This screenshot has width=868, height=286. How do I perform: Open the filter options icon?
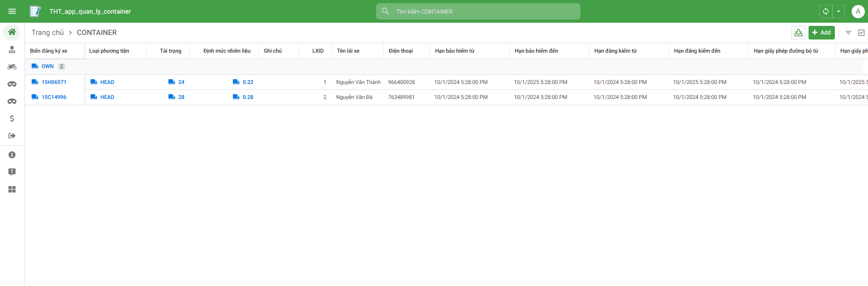(848, 33)
